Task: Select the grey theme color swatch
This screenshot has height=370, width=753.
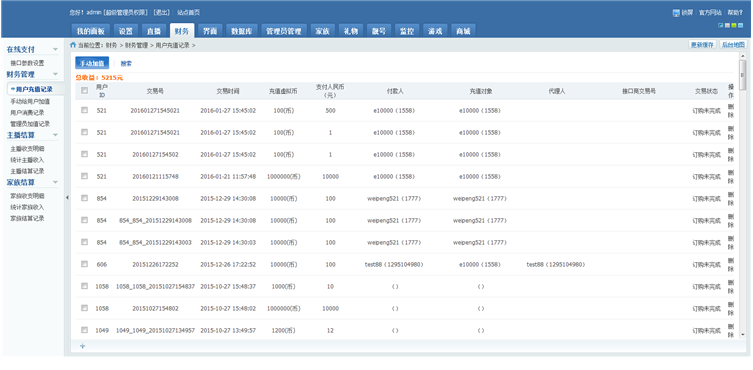Action: (727, 25)
